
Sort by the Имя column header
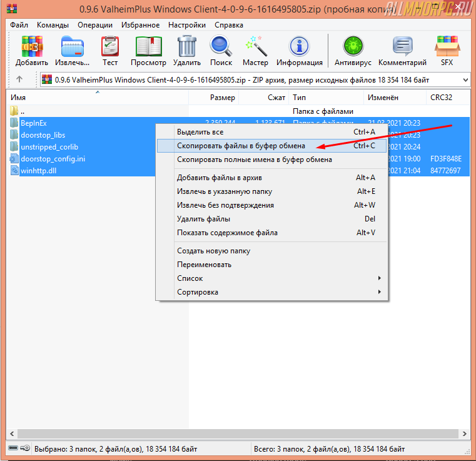point(98,98)
